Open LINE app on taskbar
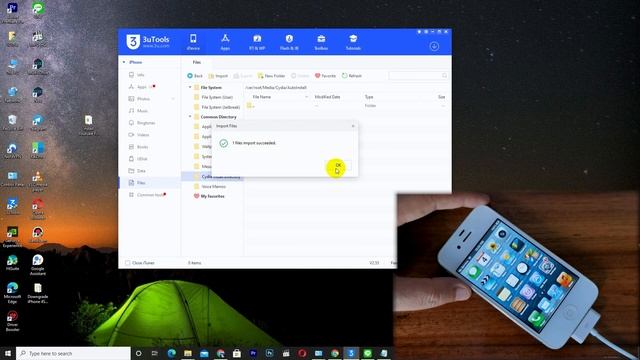 tap(367, 353)
